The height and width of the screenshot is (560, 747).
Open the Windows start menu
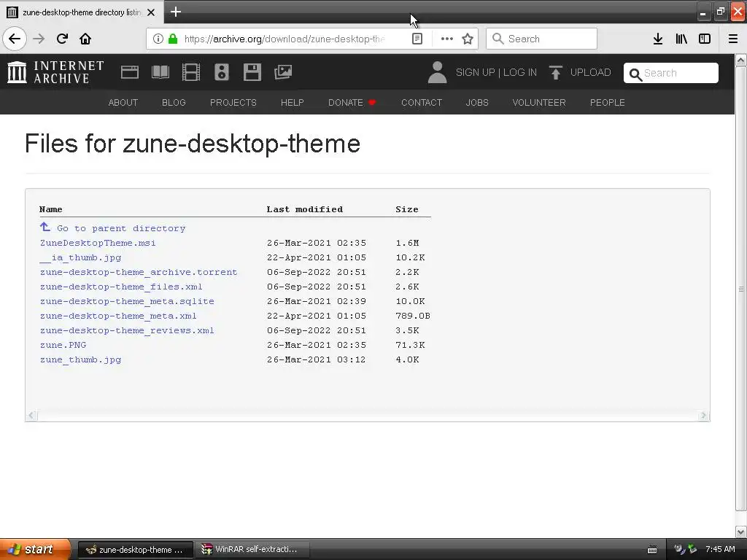[35, 549]
